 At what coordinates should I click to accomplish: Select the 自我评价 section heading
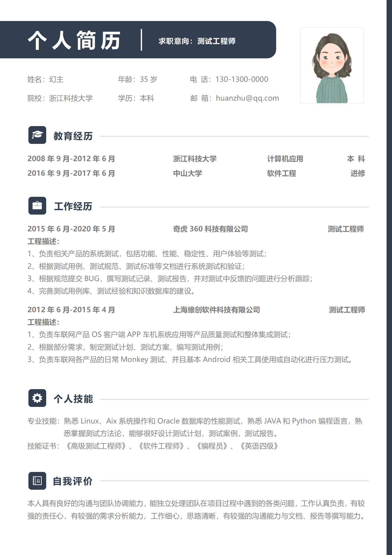click(73, 481)
